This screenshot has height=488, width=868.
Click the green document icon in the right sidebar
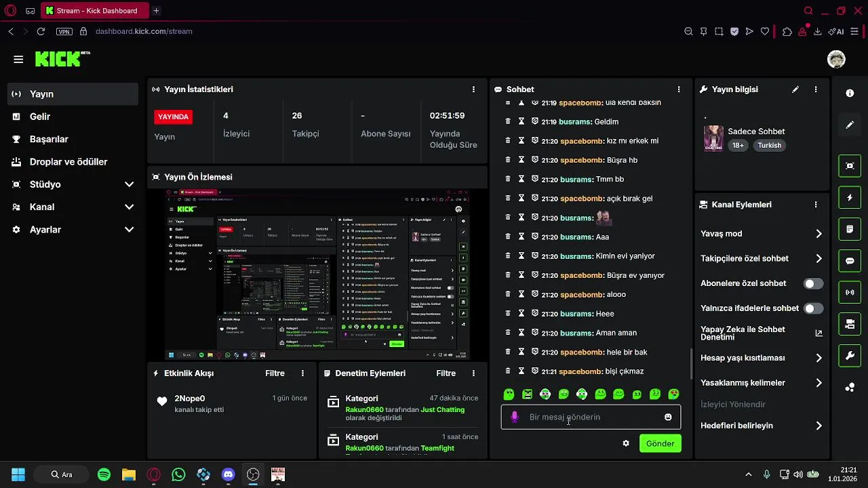tap(850, 230)
